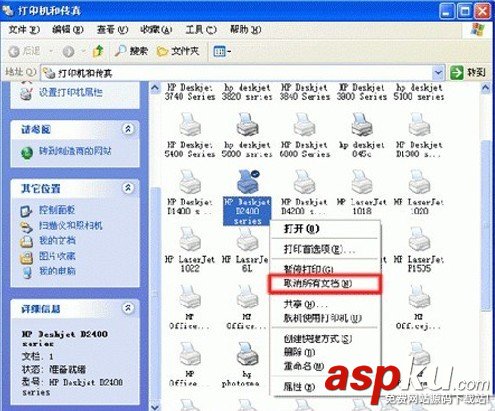Viewport: 495px width, 411px height.
Task: Open 控制面板 link in sidebar
Action: click(x=57, y=210)
